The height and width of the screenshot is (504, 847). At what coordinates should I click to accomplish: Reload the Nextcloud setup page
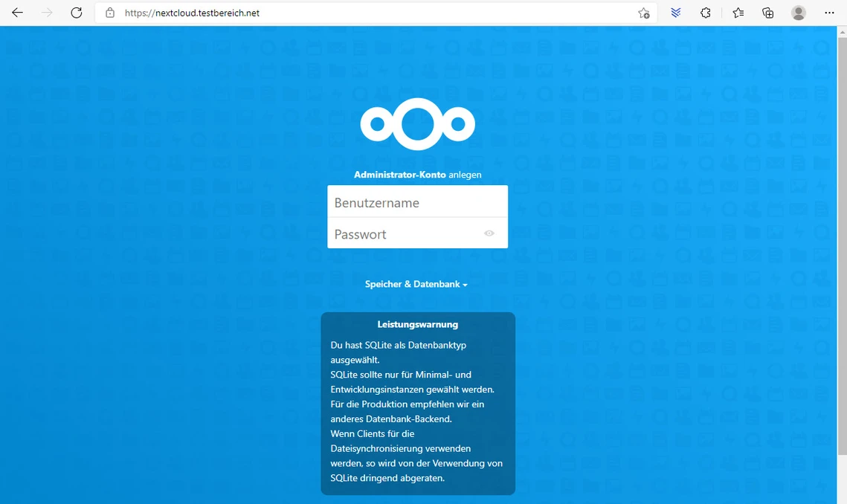click(77, 13)
